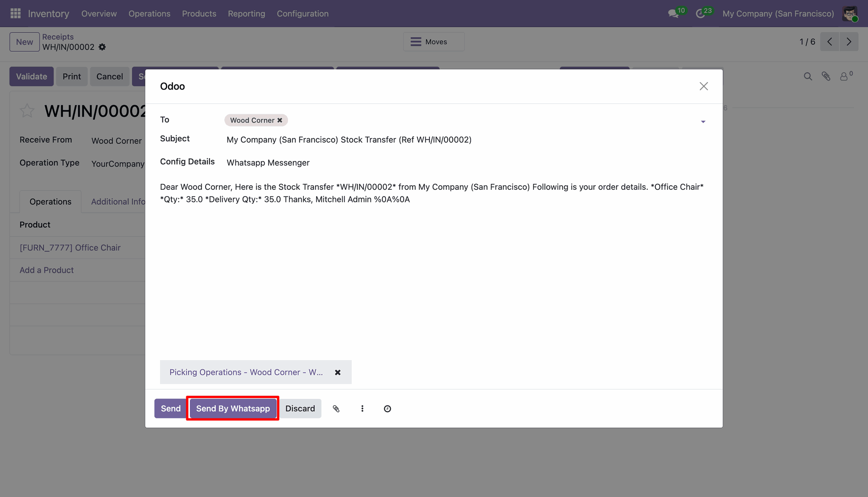This screenshot has height=497, width=868.
Task: Edit the Subject field
Action: click(x=466, y=140)
